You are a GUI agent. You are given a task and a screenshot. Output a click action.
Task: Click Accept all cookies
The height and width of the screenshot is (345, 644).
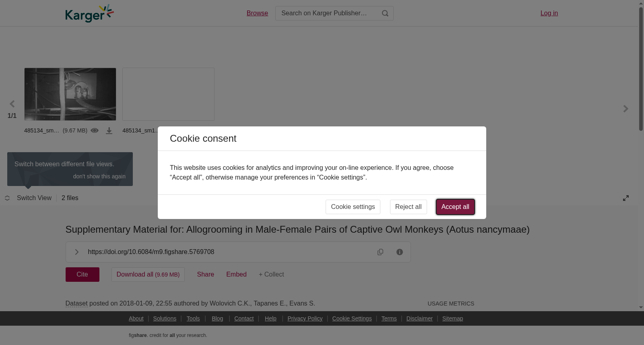point(455,207)
